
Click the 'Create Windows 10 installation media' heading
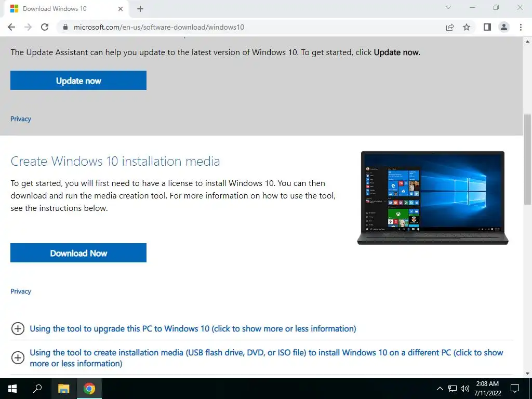pyautogui.click(x=115, y=161)
